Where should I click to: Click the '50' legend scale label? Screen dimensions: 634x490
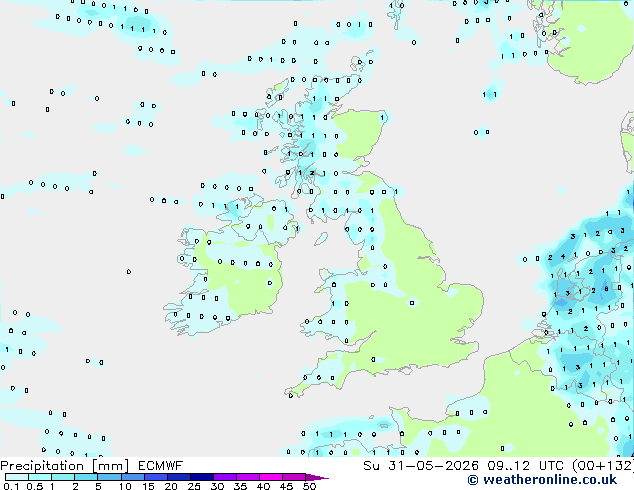[310, 486]
